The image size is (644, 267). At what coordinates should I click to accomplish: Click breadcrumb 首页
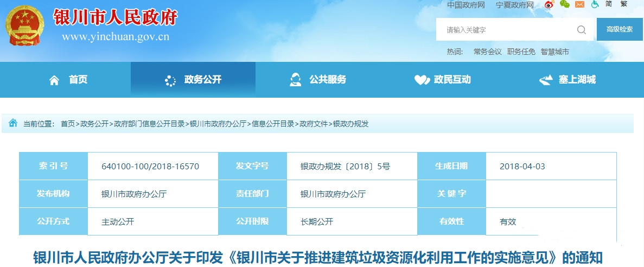(68, 124)
